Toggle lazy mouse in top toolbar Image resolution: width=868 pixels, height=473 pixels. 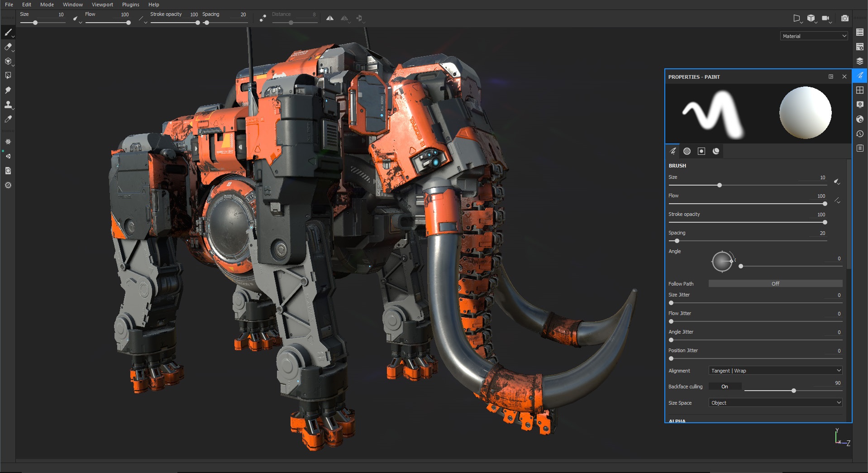[x=263, y=18]
